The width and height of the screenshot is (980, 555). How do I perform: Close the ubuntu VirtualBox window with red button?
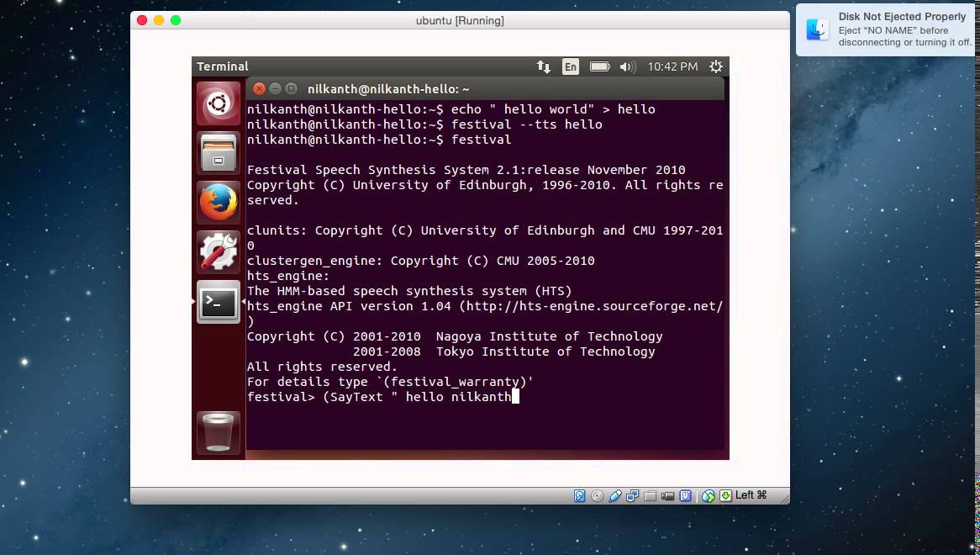coord(142,21)
